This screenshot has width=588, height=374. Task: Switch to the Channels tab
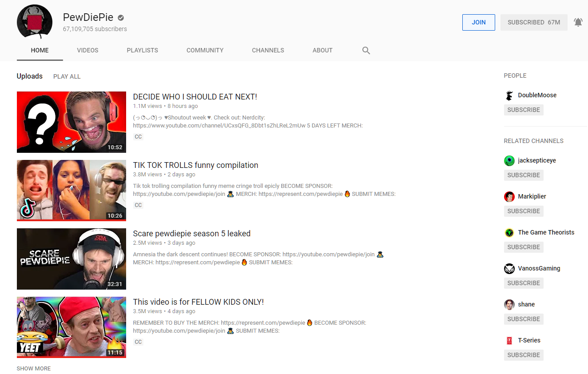point(268,50)
